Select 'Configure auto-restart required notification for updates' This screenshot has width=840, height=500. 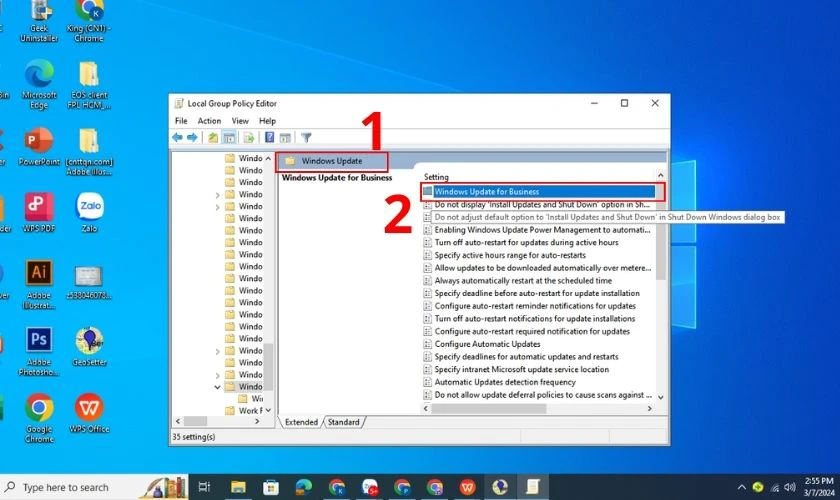527,332
